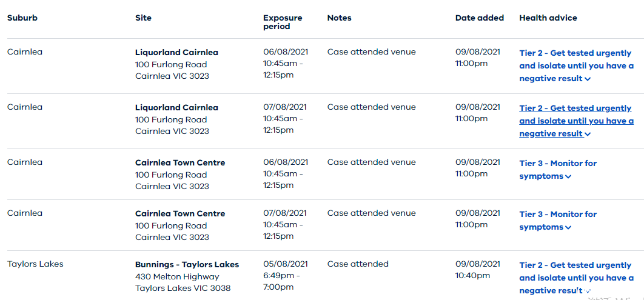This screenshot has height=300, width=644.
Task: Click chevron next to second Monitor for symptoms
Action: 568,227
